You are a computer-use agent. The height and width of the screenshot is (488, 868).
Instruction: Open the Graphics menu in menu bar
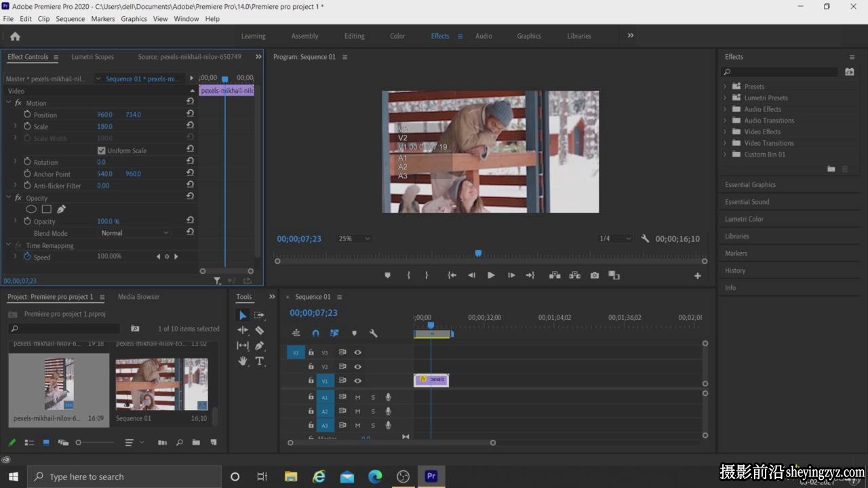coord(134,19)
